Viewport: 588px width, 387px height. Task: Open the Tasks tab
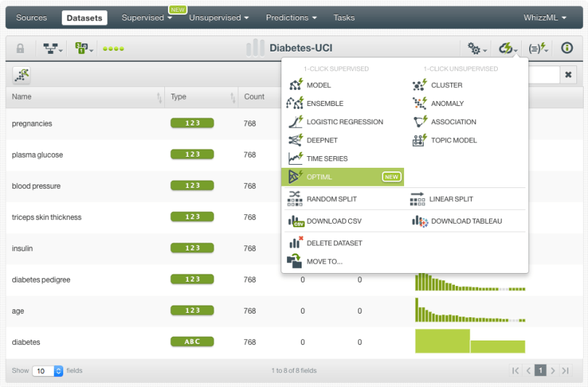point(344,17)
